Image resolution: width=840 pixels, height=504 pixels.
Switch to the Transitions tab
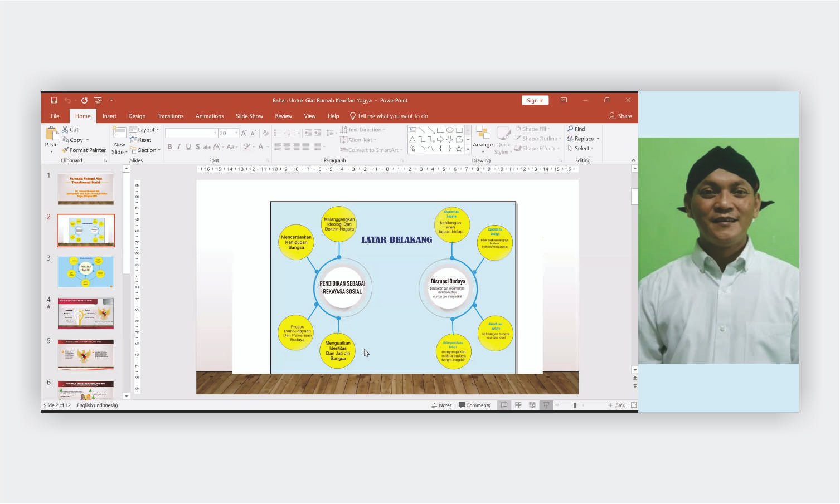pos(171,116)
